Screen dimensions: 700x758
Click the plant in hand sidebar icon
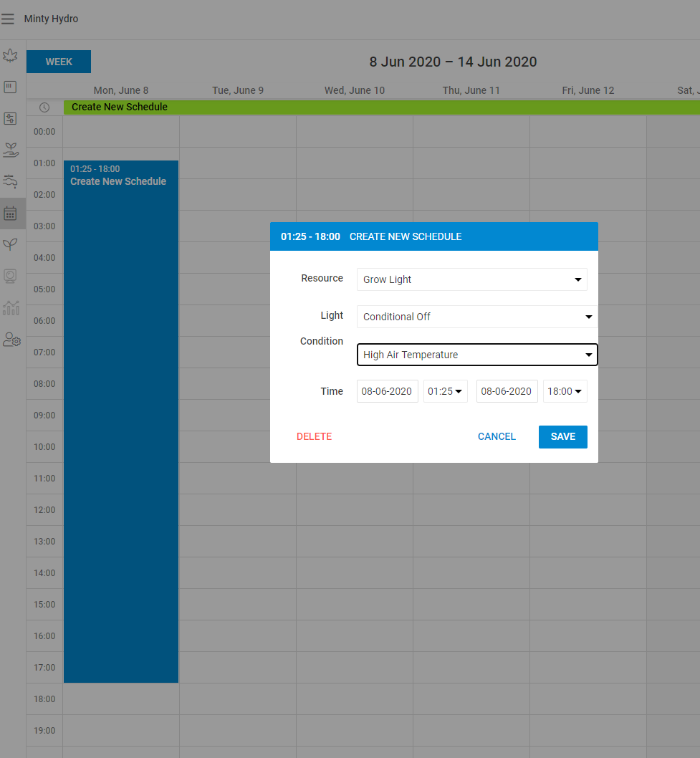(x=10, y=150)
